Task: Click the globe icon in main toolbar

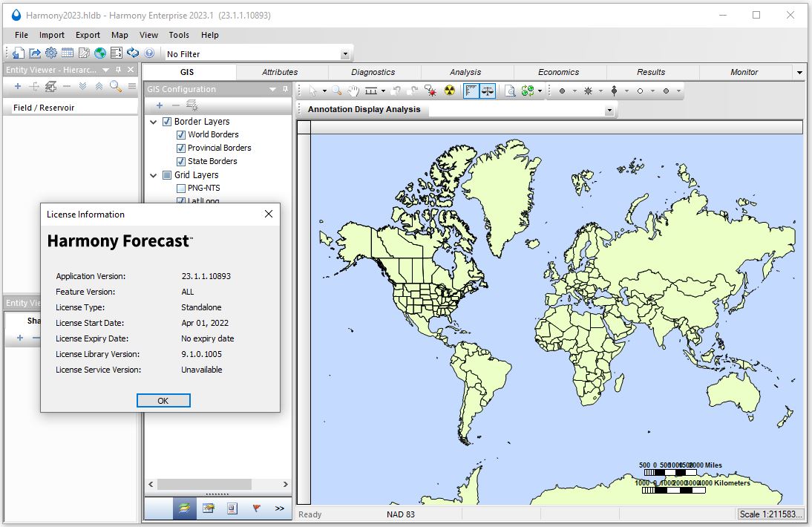Action: [x=100, y=53]
